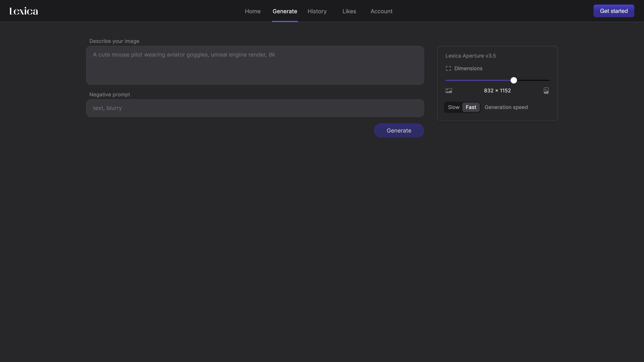
Task: Click into the Negative prompt field
Action: tap(255, 108)
